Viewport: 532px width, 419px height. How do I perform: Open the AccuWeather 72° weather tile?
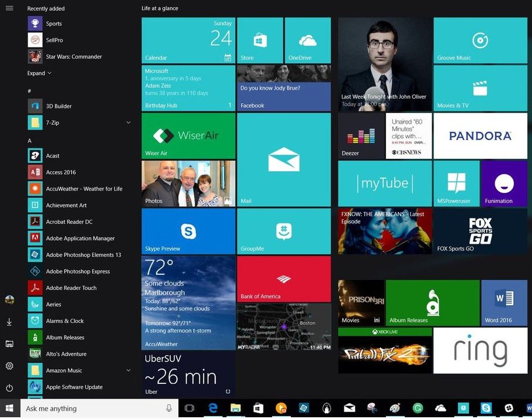188,303
